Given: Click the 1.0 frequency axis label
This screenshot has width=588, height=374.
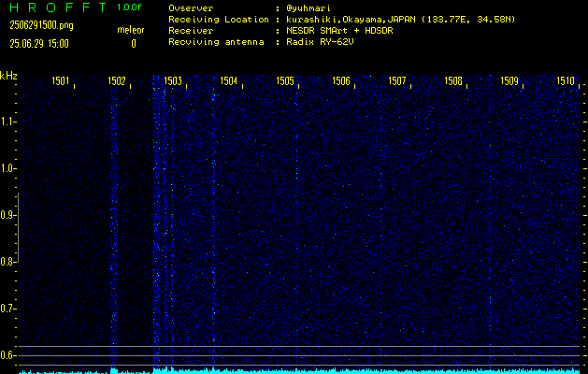Looking at the screenshot, I should click(7, 168).
